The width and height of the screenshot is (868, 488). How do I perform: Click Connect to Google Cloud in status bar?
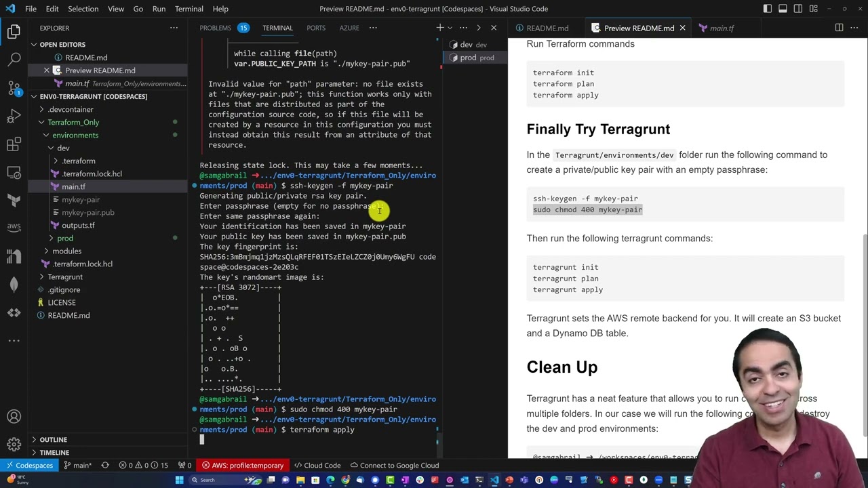pyautogui.click(x=393, y=465)
